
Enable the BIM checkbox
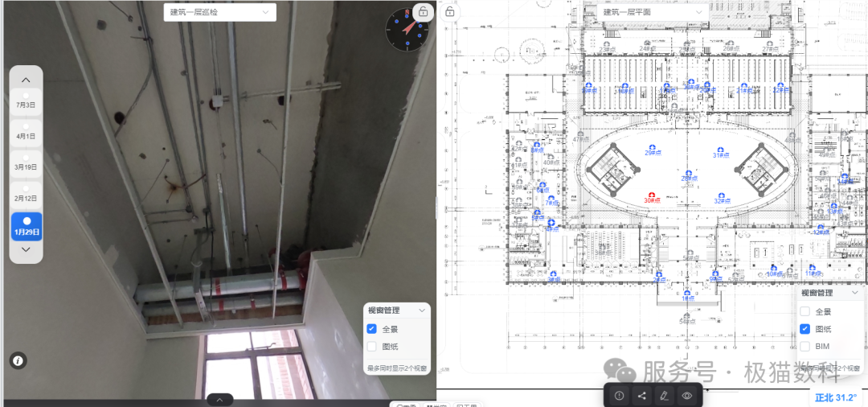click(805, 347)
